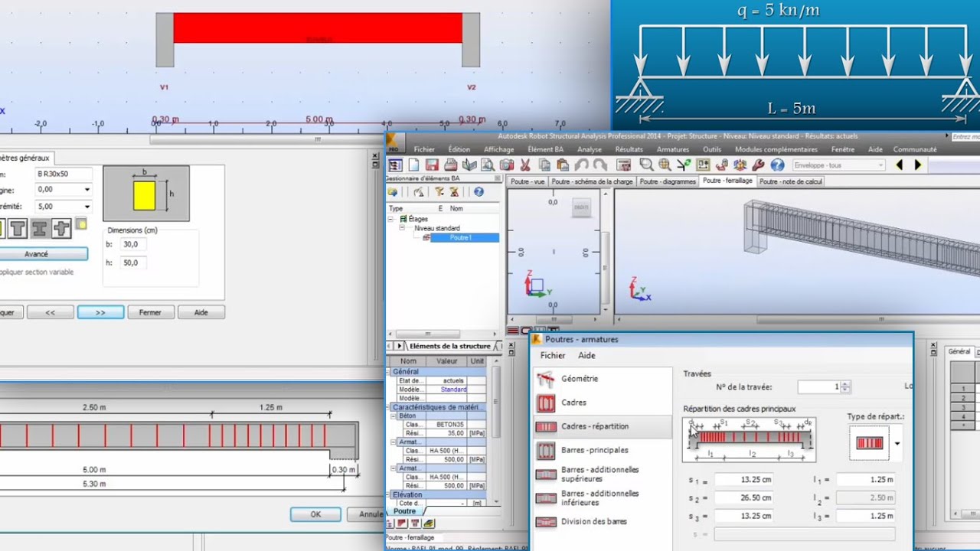This screenshot has height=551, width=980.
Task: Choose the cross-section shape icon
Action: pyautogui.click(x=61, y=228)
